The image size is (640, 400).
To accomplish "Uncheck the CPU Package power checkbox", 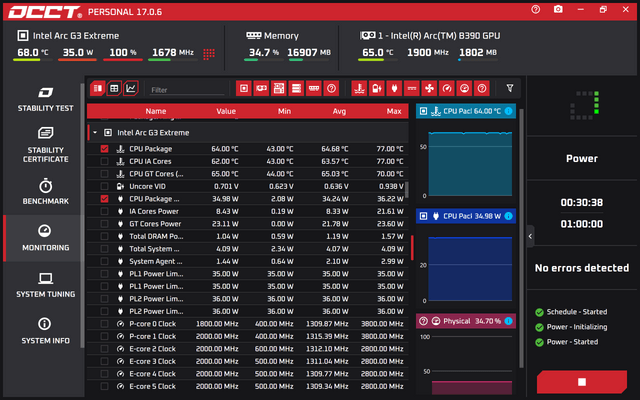I will (x=104, y=199).
